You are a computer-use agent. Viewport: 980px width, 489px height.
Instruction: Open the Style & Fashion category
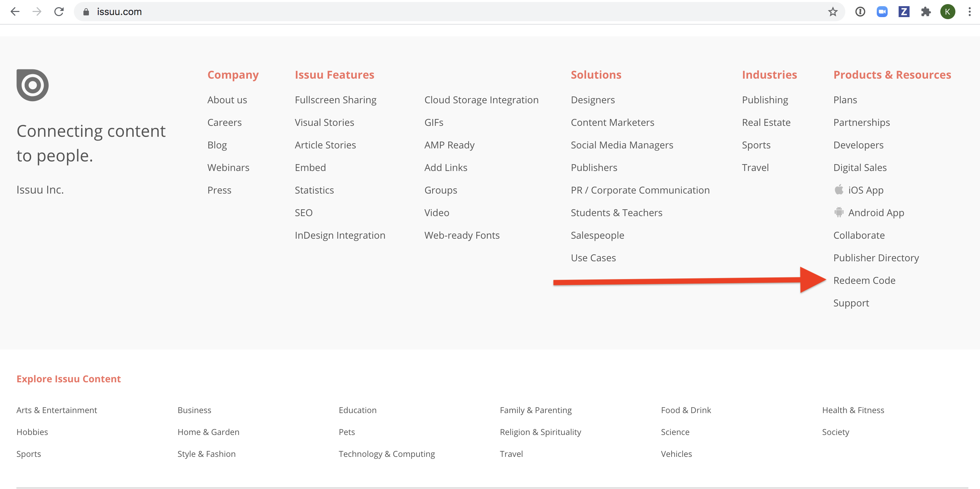point(207,454)
